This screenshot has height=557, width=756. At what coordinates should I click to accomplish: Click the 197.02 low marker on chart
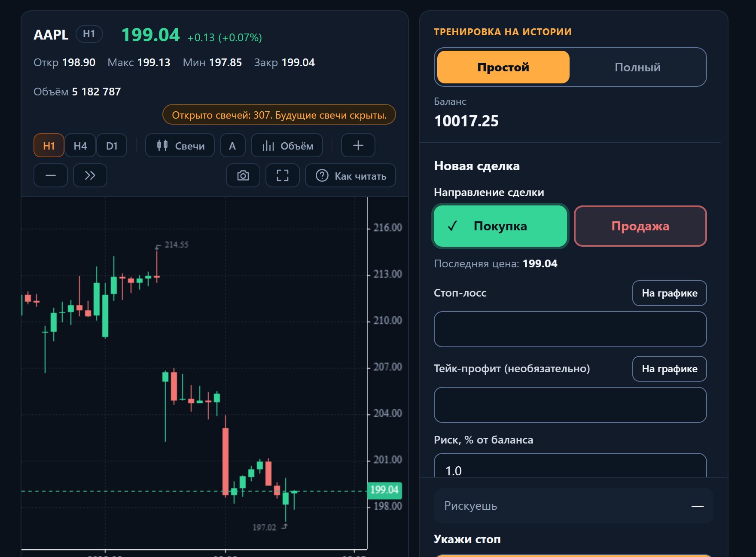point(264,527)
